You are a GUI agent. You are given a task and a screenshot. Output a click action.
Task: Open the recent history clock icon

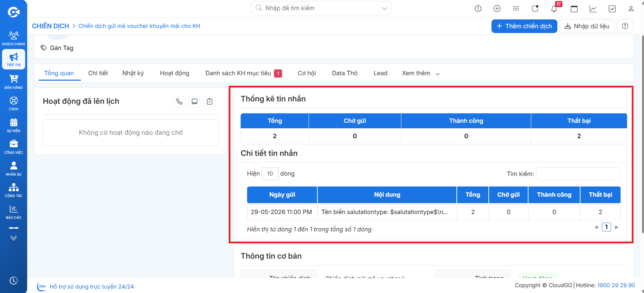coord(14,280)
